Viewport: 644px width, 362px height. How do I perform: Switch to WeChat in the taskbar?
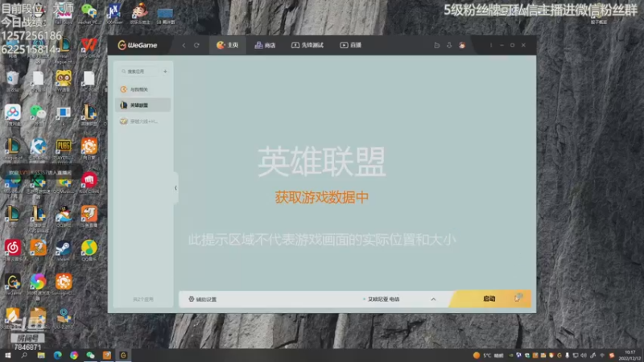[90, 356]
